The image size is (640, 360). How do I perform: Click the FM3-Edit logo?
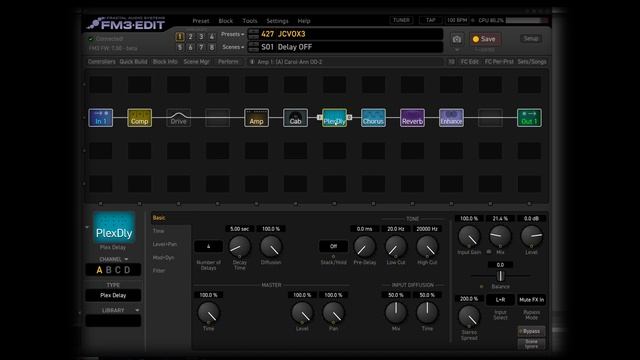[x=127, y=24]
